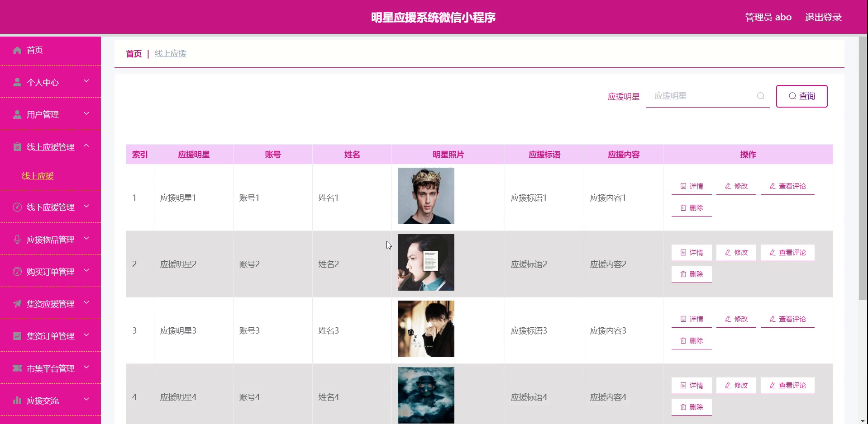The height and width of the screenshot is (424, 868).
Task: Expand the 购买订单管理 dropdown arrow
Action: tap(86, 271)
